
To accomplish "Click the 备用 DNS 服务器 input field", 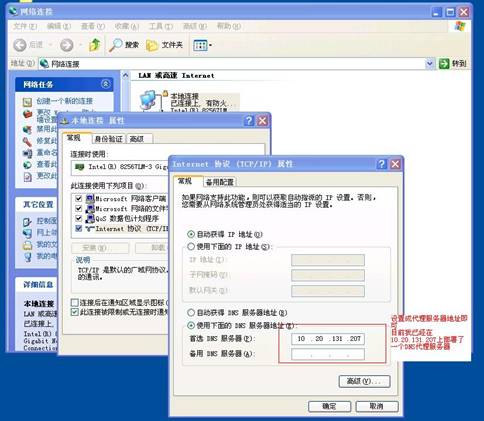I will (328, 354).
